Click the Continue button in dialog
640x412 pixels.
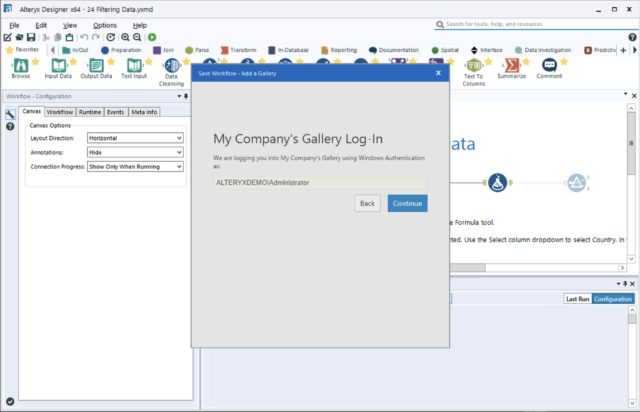pos(407,203)
